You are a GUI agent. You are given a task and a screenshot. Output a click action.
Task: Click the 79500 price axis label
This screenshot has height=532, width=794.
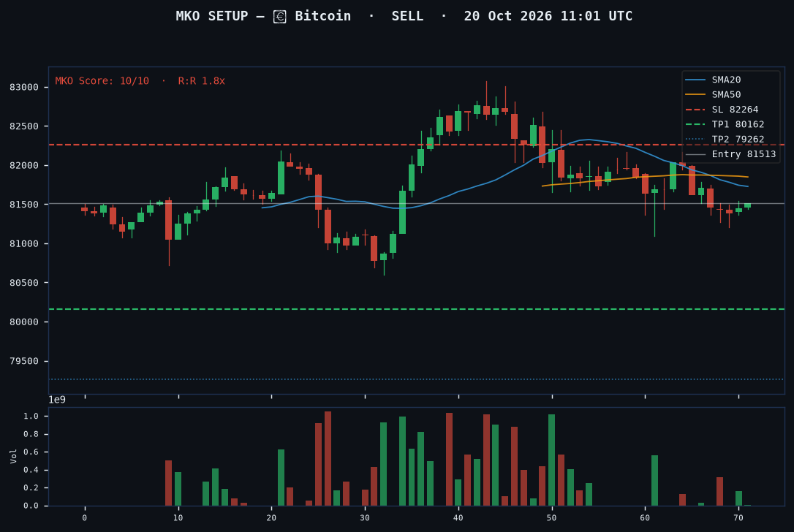point(24,361)
